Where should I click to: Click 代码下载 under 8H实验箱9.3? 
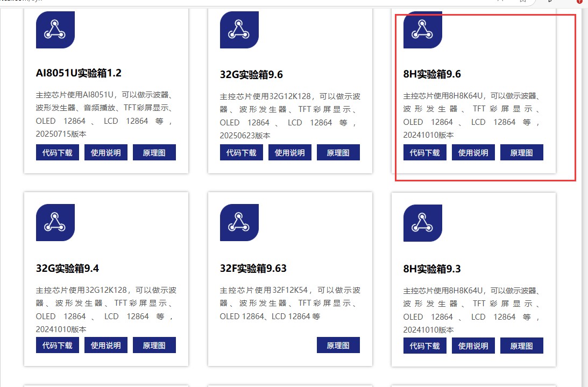[425, 346]
